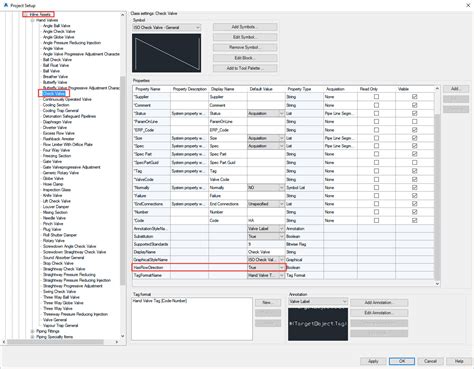
Task: Click the DisplayName default value Check Valve
Action: click(x=266, y=252)
